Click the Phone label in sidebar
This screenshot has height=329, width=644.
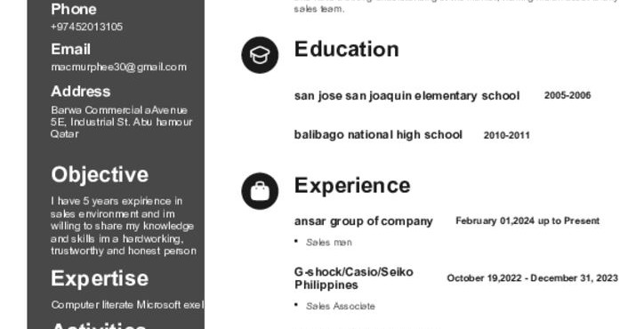[74, 9]
